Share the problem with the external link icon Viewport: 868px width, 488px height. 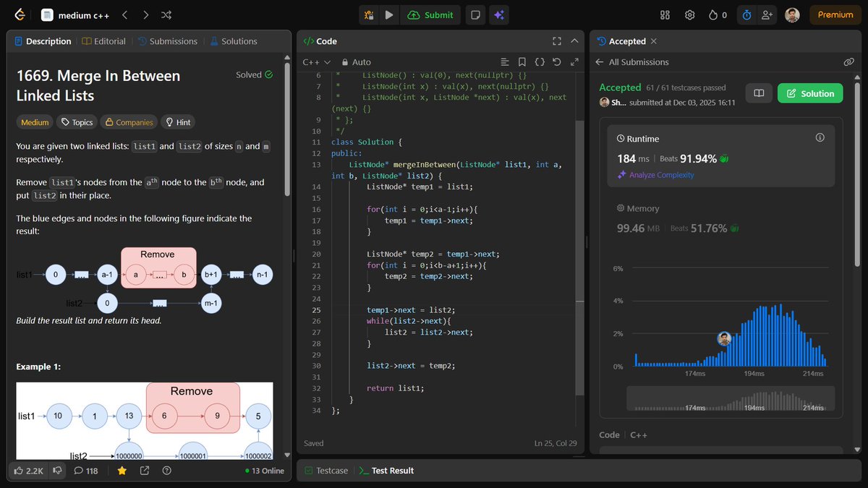[x=145, y=471]
